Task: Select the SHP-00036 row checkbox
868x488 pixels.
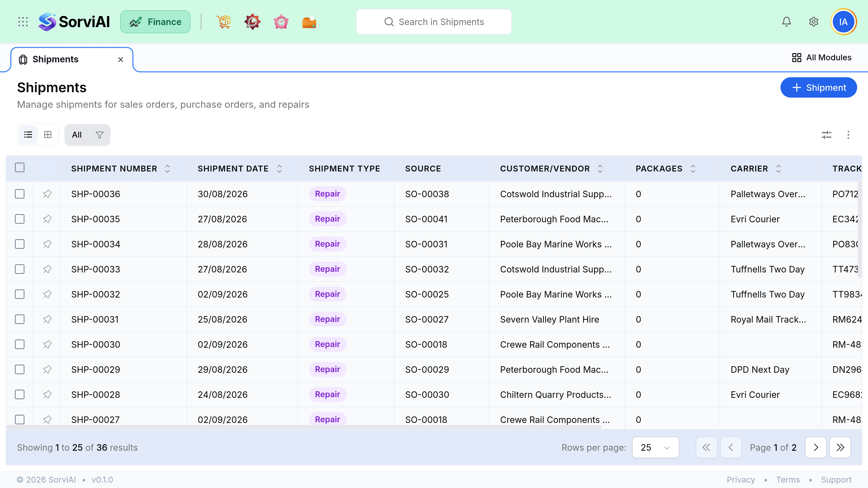Action: (19, 194)
